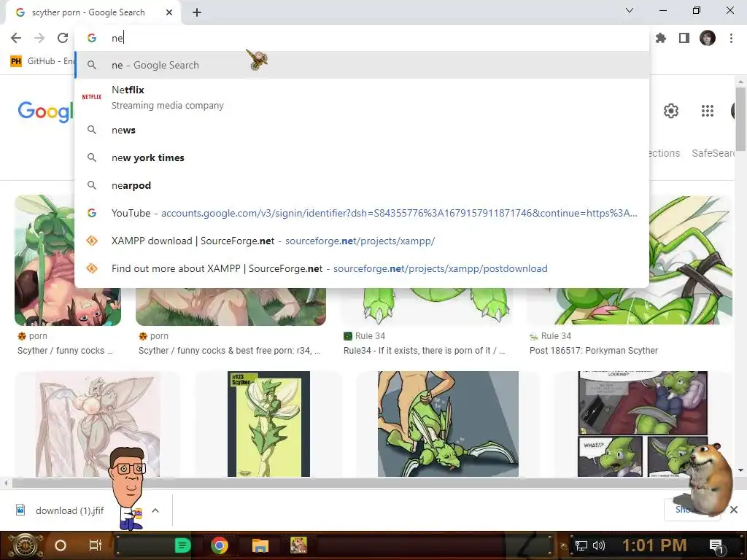Close the Google Search tab
The image size is (747, 560).
(x=169, y=12)
